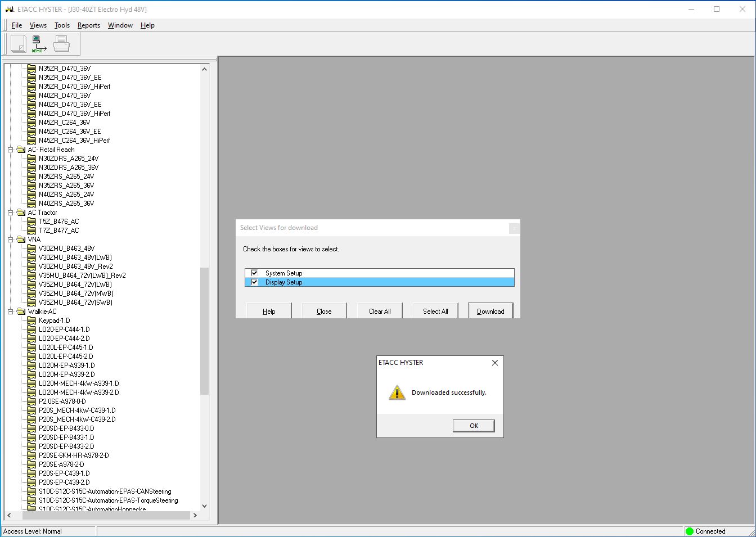Open the Help menu in the menu bar

147,25
